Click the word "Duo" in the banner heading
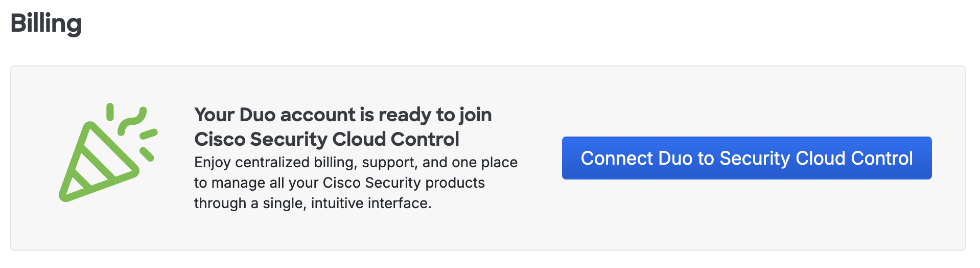 (x=257, y=115)
